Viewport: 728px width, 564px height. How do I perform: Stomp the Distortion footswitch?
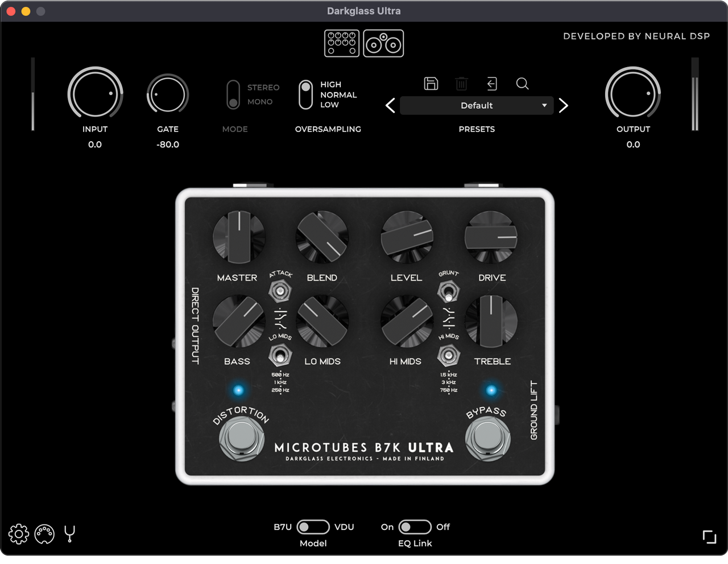241,438
